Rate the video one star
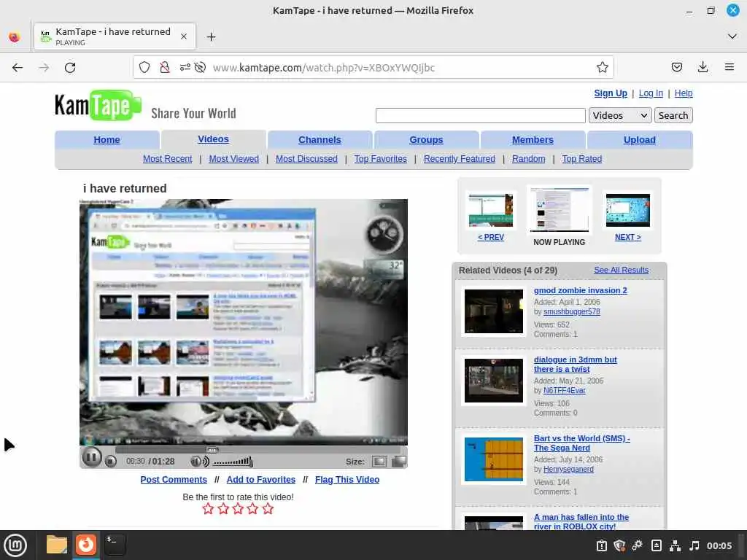 coord(208,508)
